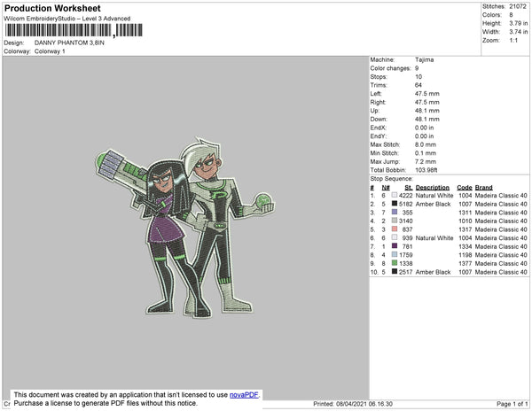The height and width of the screenshot is (411, 532).
Task: Click the 'Description' column header
Action: pyautogui.click(x=433, y=188)
